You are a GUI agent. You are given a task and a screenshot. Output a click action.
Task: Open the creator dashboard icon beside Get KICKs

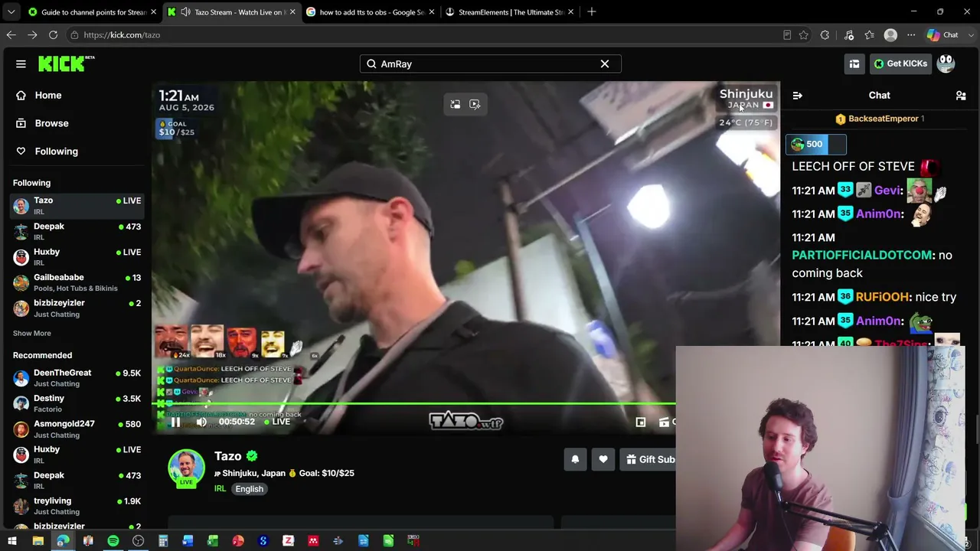point(854,64)
